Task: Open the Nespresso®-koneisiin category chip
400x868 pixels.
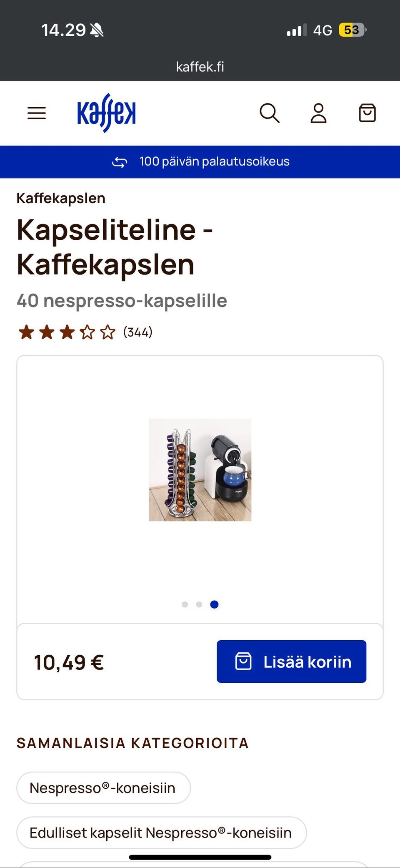Action: 103,788
